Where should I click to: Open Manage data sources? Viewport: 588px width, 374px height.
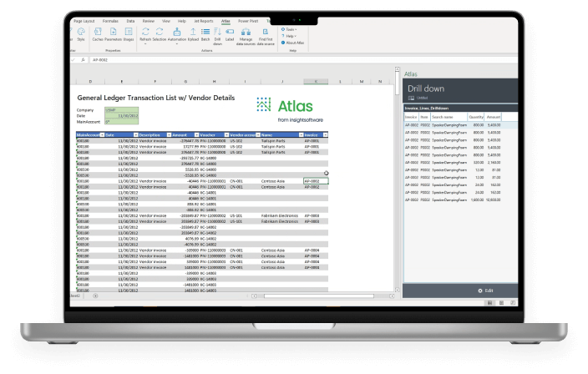pyautogui.click(x=246, y=36)
